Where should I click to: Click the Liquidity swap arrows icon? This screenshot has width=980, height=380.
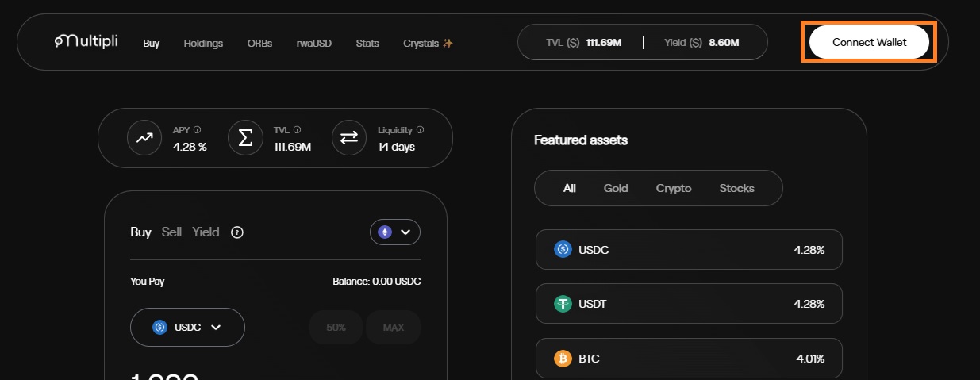(349, 138)
